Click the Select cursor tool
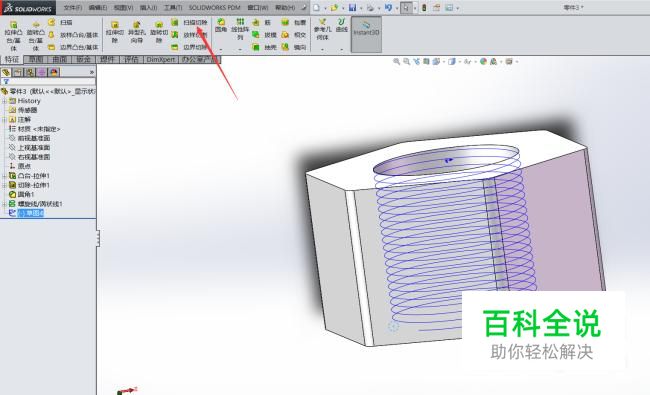The height and width of the screenshot is (395, 650). pos(406,7)
